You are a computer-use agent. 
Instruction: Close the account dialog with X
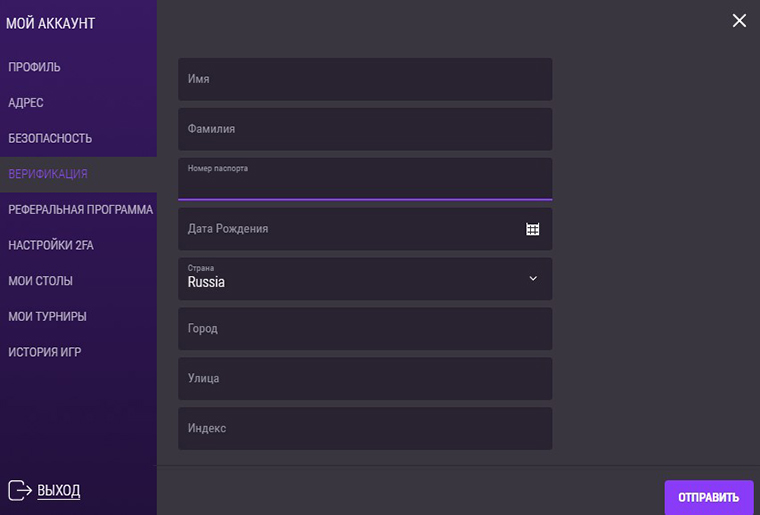click(739, 21)
